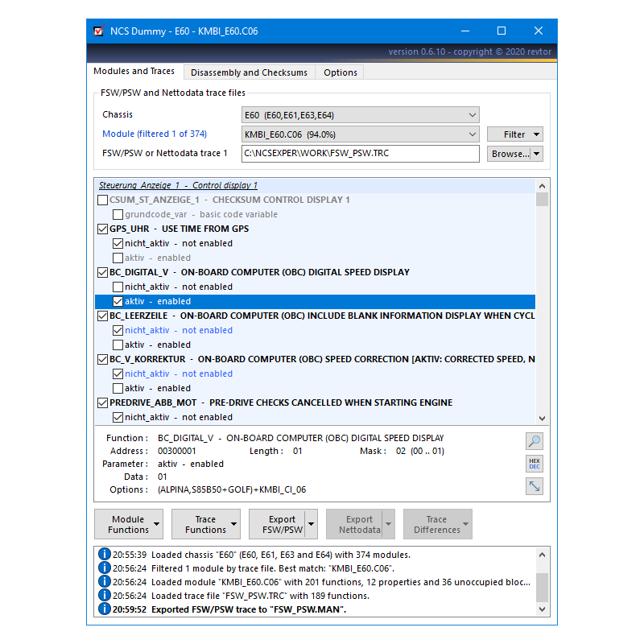
Task: Toggle CSUM_ST_ANZEIGE_1 checkbox
Action: 103,200
